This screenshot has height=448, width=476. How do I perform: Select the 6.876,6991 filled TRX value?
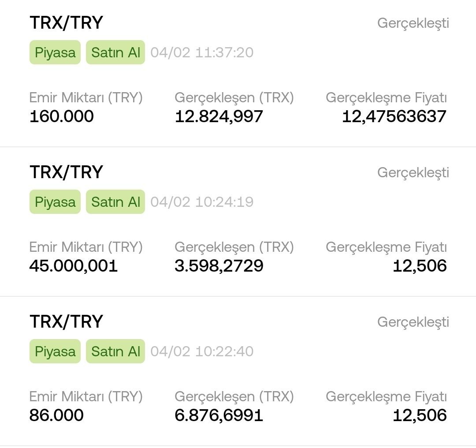[x=219, y=415]
